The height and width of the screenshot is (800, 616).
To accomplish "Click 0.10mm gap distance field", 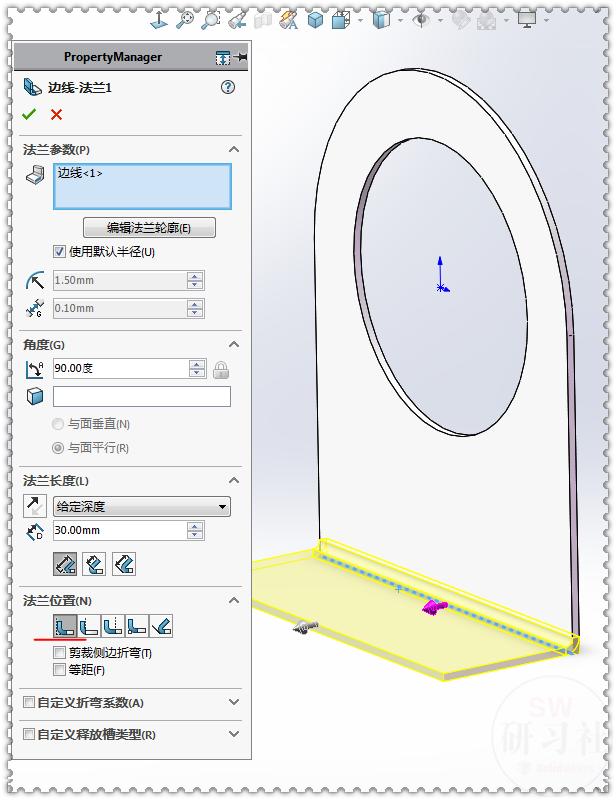I will [120, 308].
